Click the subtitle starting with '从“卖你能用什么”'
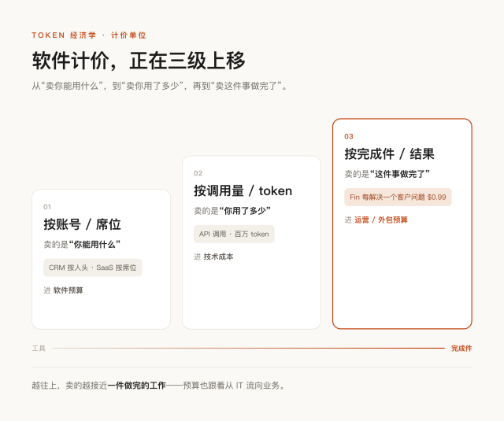Viewport: 504px width, 421px height. pos(160,86)
